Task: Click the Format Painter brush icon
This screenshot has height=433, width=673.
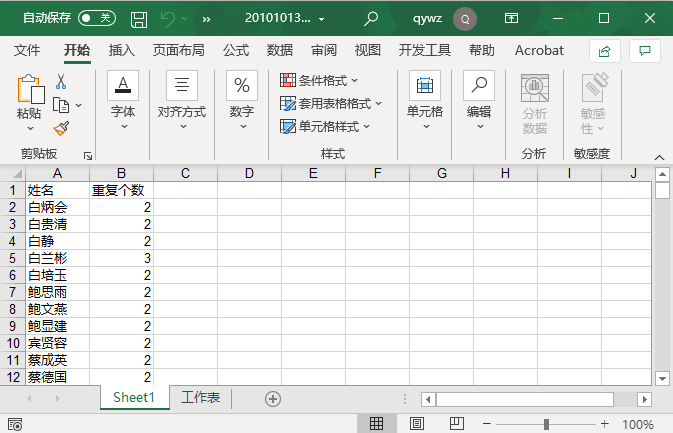Action: [61, 128]
